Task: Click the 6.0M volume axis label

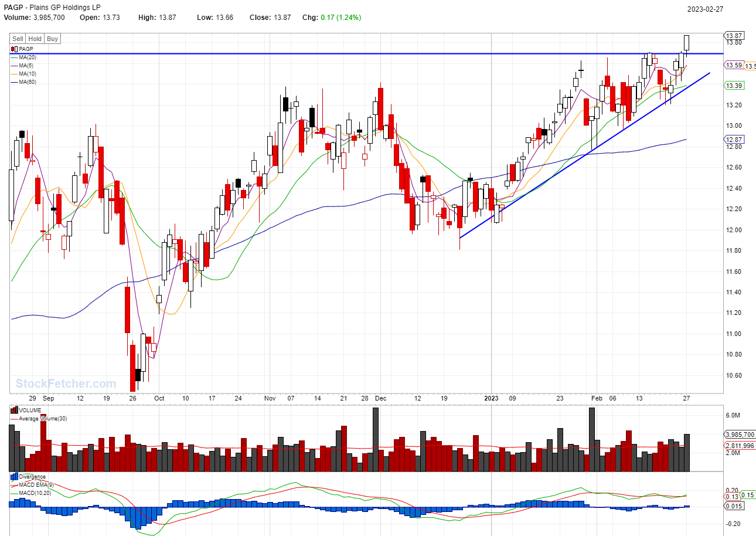Action: [x=733, y=415]
